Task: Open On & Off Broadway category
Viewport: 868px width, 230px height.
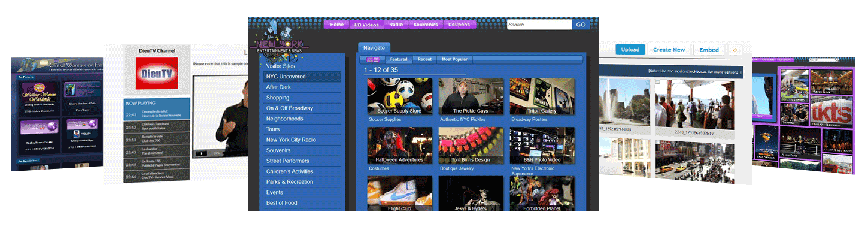Action: tap(302, 108)
